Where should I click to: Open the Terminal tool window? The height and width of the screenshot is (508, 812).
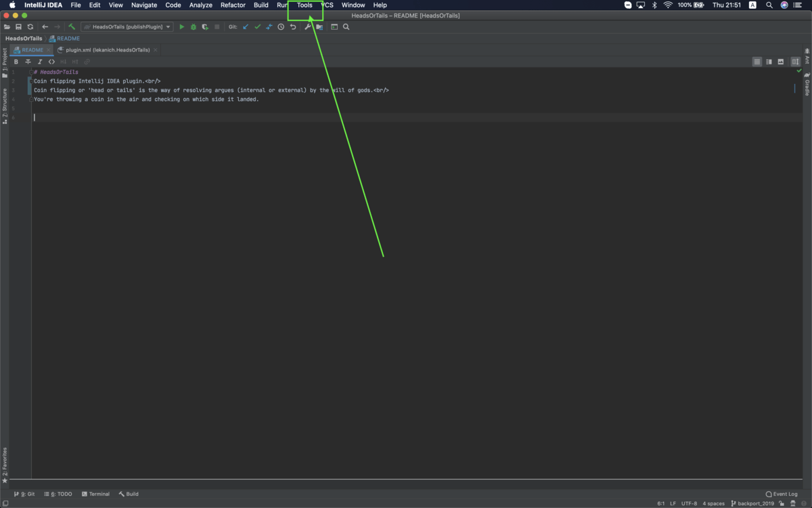coord(95,494)
